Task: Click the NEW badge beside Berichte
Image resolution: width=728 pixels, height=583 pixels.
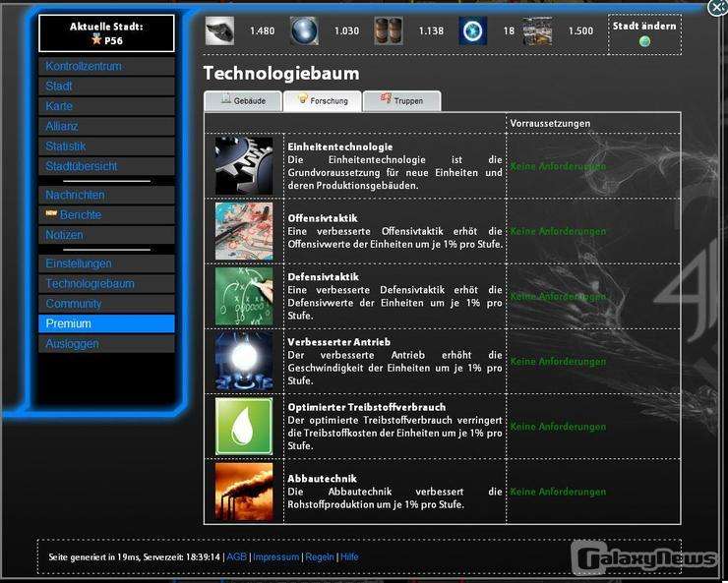Action: [x=51, y=213]
